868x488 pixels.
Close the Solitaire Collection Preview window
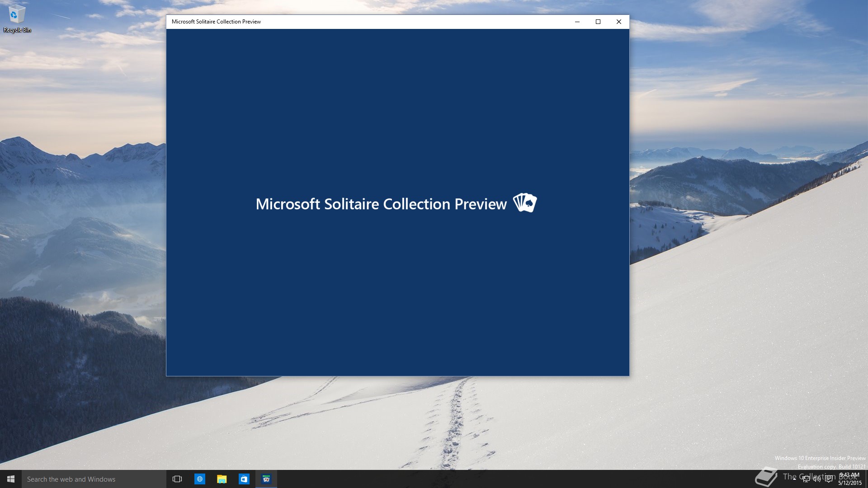pyautogui.click(x=619, y=22)
